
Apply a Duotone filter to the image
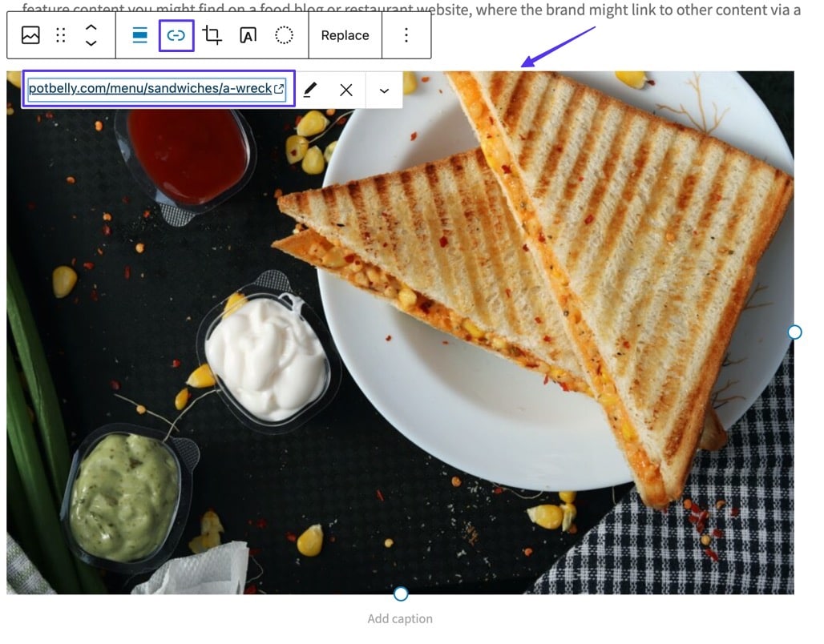(x=284, y=34)
